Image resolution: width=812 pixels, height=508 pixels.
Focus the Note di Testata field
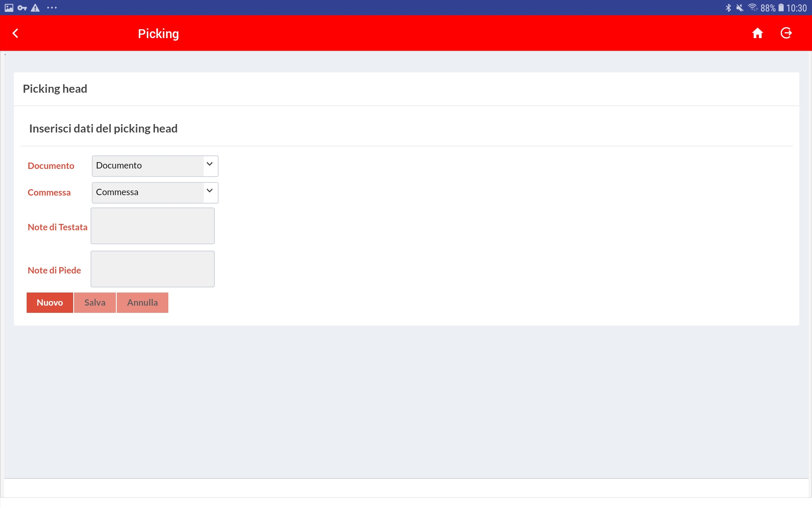(x=153, y=226)
